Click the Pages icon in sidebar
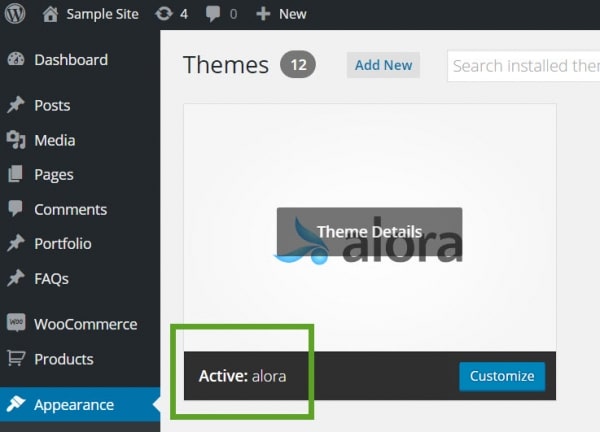This screenshot has height=432, width=600. (x=15, y=174)
